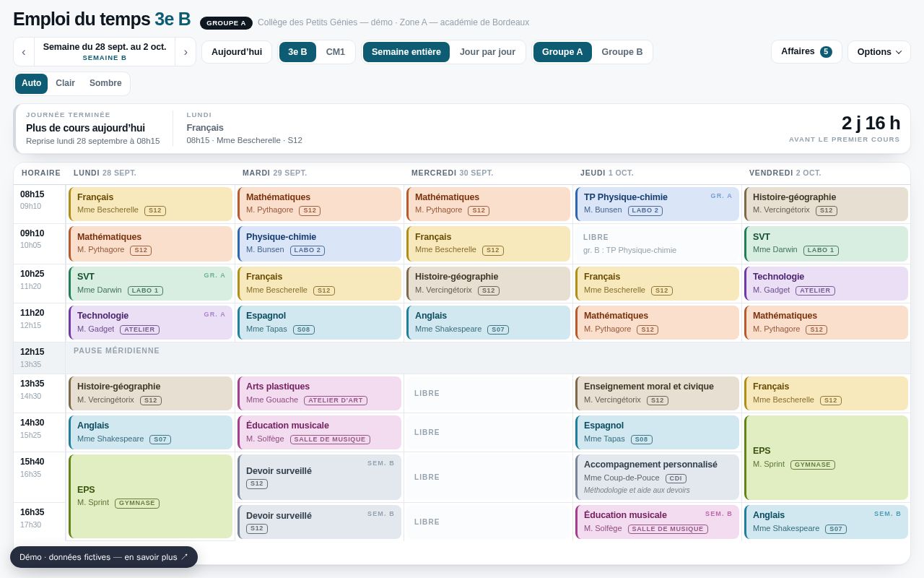Open Thursday TP Physique-chimie card
Image resolution: width=924 pixels, height=578 pixels.
tap(657, 204)
